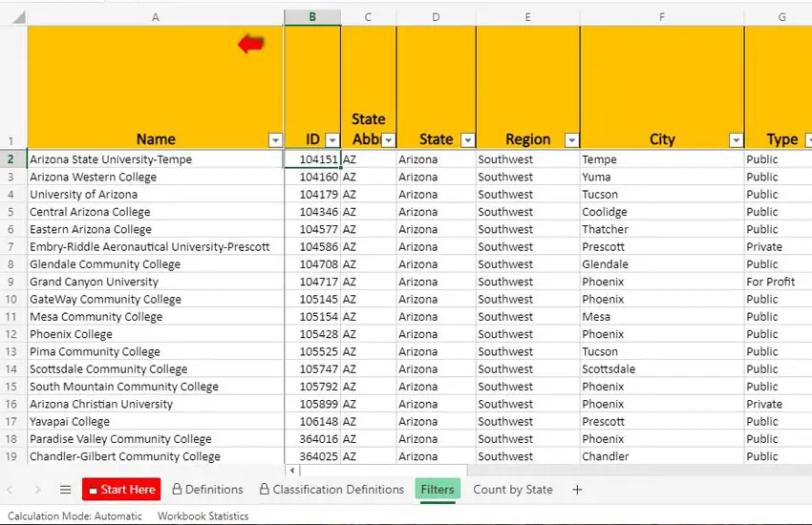812x525 pixels.
Task: Select all cells via corner triangle
Action: click(x=13, y=17)
